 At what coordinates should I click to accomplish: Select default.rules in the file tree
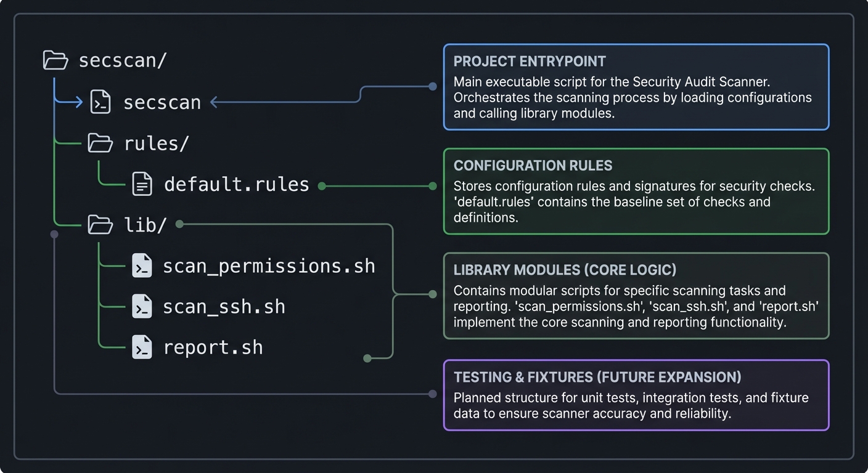tap(236, 183)
